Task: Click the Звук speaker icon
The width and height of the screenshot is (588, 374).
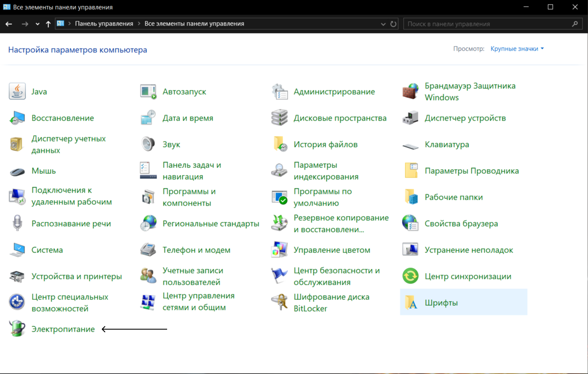Action: 148,144
